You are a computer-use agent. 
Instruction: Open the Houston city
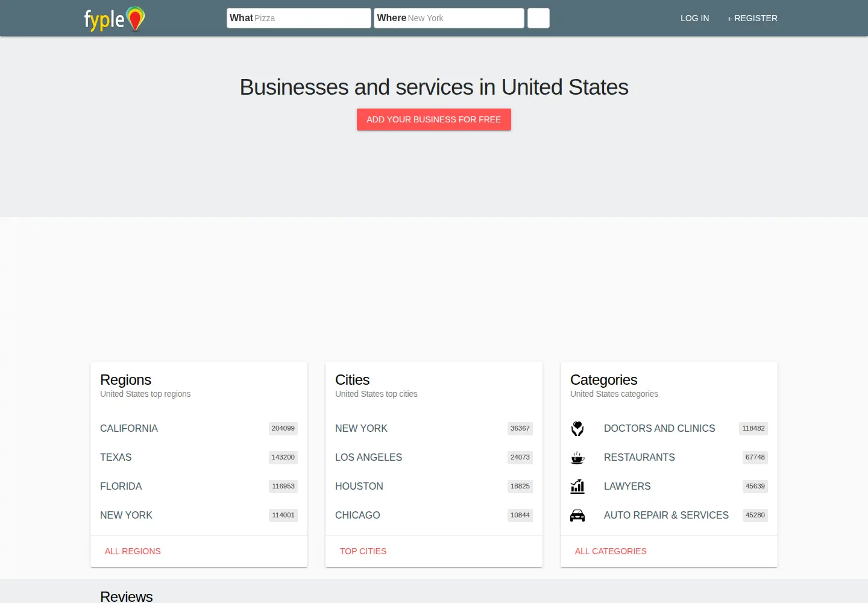(359, 486)
